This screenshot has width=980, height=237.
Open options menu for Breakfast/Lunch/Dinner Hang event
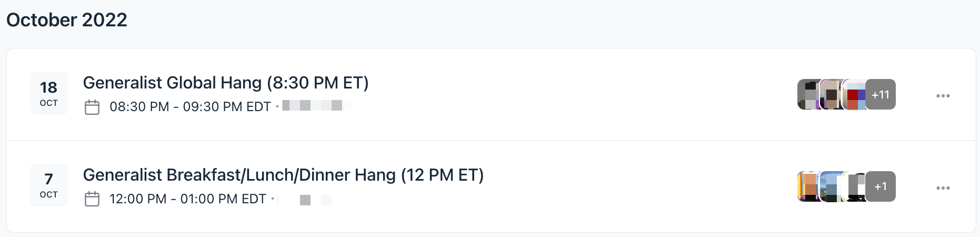(x=943, y=188)
